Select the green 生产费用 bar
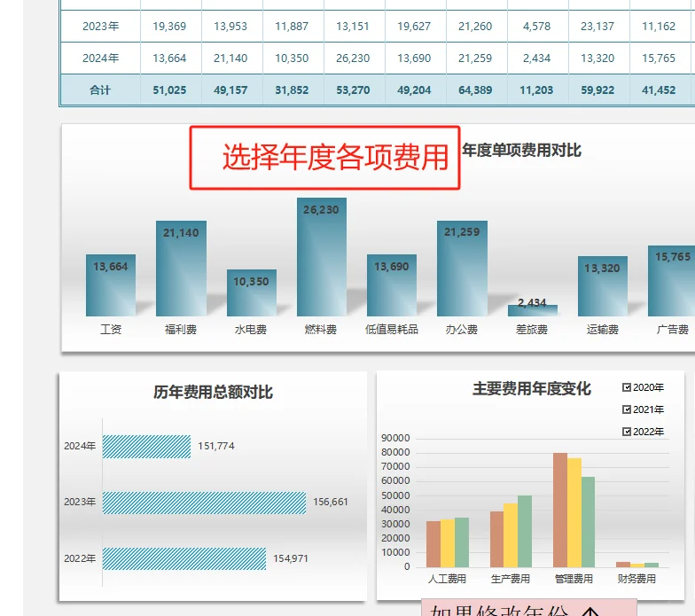This screenshot has height=616, width=695. [525, 532]
